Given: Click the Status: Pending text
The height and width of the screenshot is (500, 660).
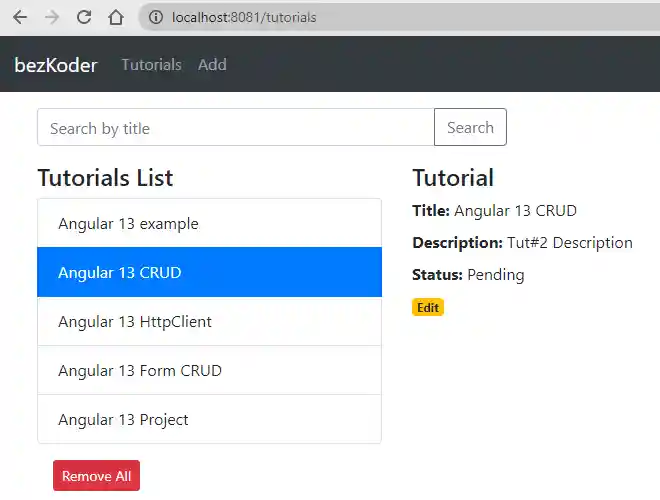Looking at the screenshot, I should tap(468, 275).
